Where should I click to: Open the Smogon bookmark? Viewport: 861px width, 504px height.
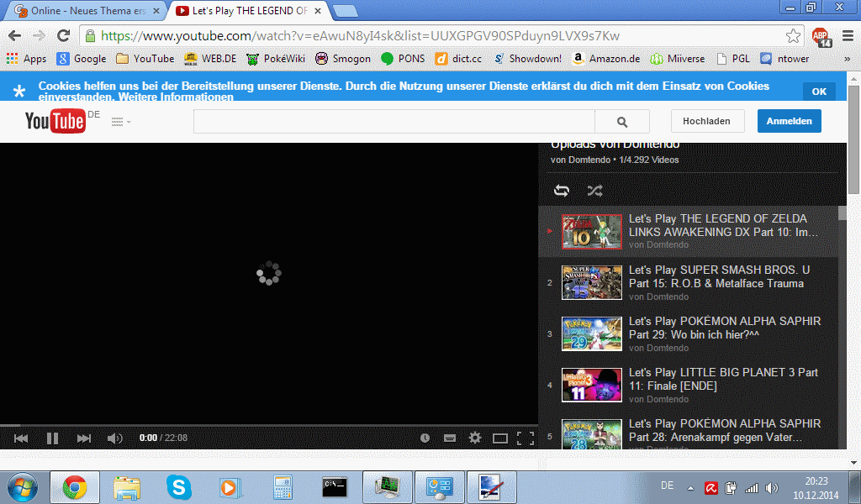(x=343, y=59)
